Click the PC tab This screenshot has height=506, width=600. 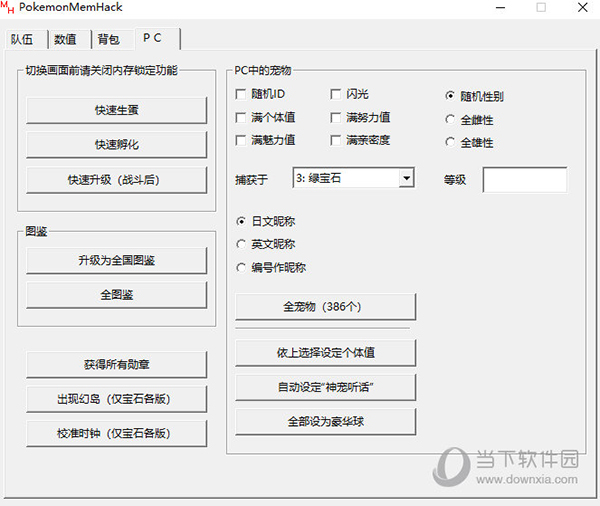(157, 38)
